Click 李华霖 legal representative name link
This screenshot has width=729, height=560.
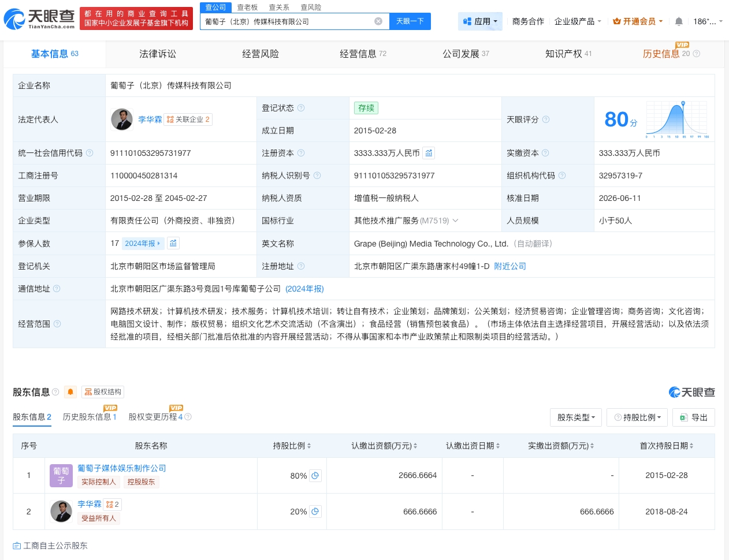pos(150,120)
